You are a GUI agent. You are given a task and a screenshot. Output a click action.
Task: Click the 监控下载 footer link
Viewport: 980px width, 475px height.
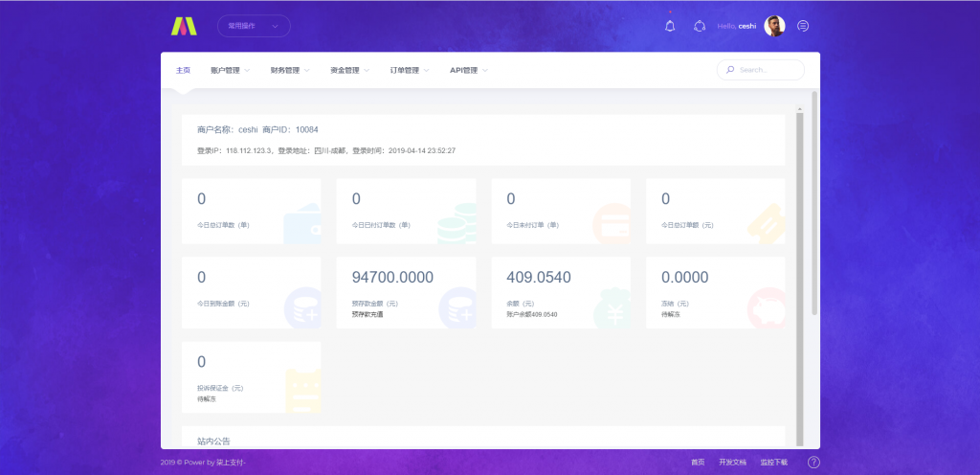coord(773,463)
